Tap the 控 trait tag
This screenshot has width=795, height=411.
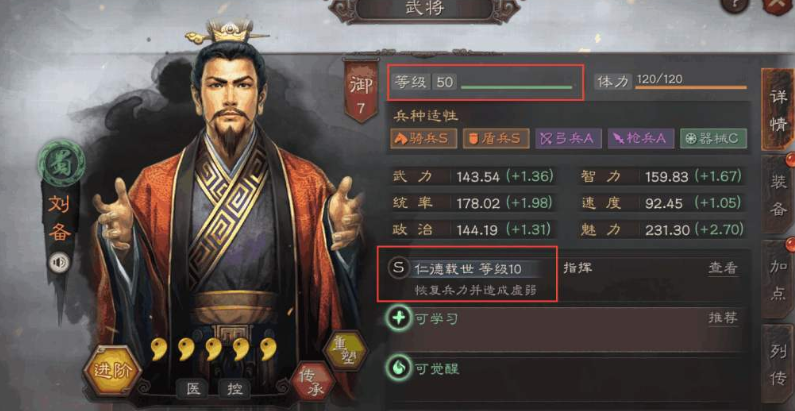pyautogui.click(x=235, y=389)
